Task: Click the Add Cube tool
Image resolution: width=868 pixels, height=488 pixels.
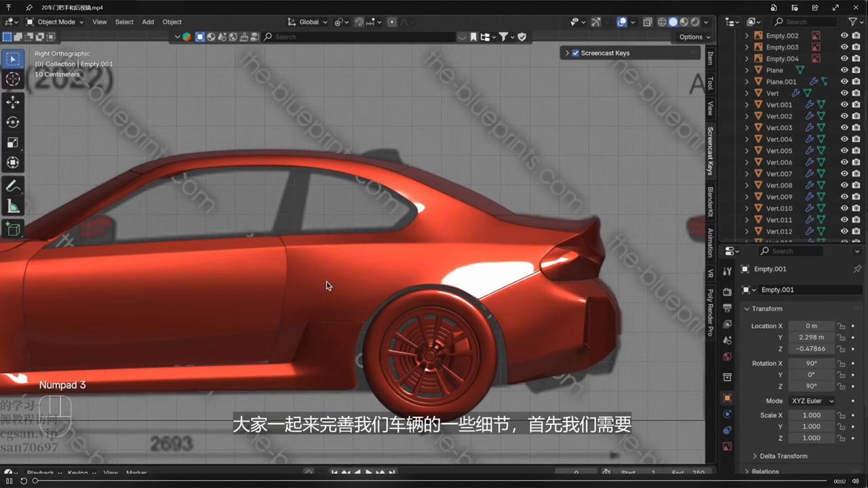Action: (13, 229)
